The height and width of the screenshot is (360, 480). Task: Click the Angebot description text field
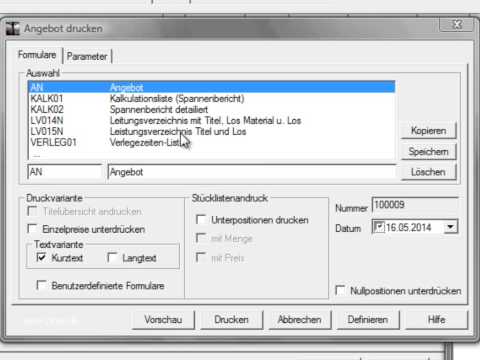pos(252,172)
